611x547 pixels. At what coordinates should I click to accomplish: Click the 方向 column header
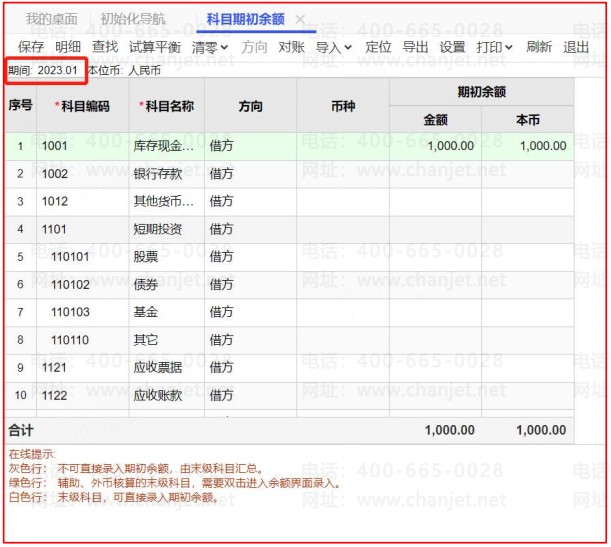coord(251,106)
